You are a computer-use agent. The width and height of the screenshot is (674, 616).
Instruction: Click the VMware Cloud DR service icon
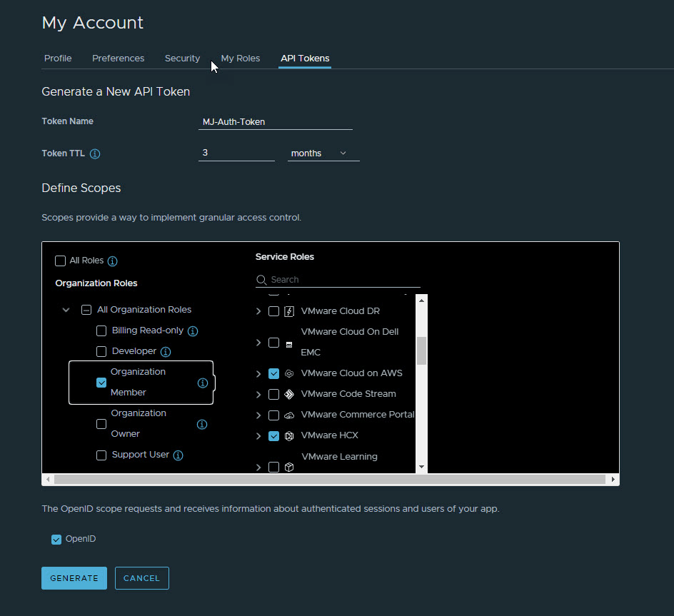coord(289,311)
